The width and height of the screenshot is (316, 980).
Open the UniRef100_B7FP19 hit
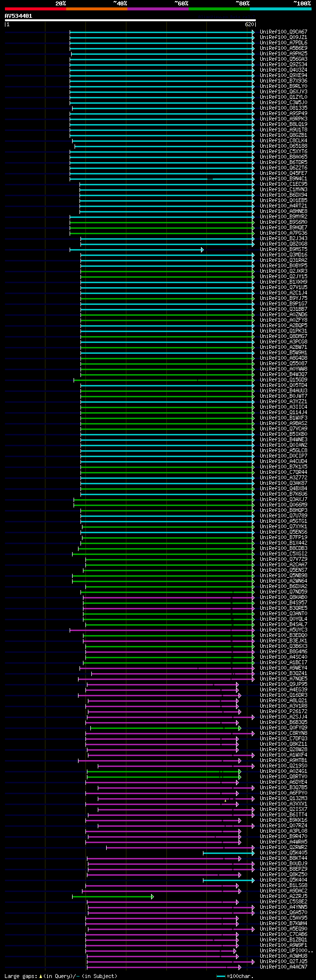pyautogui.click(x=283, y=538)
